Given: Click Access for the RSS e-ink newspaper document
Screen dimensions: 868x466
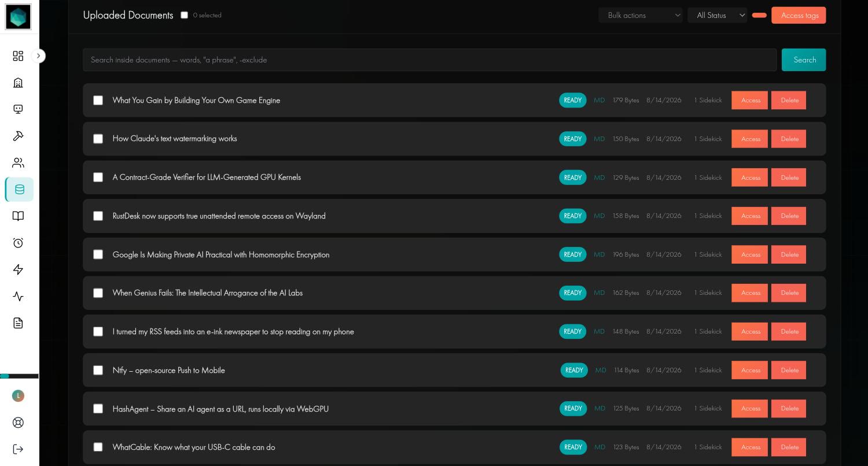Looking at the screenshot, I should [750, 332].
